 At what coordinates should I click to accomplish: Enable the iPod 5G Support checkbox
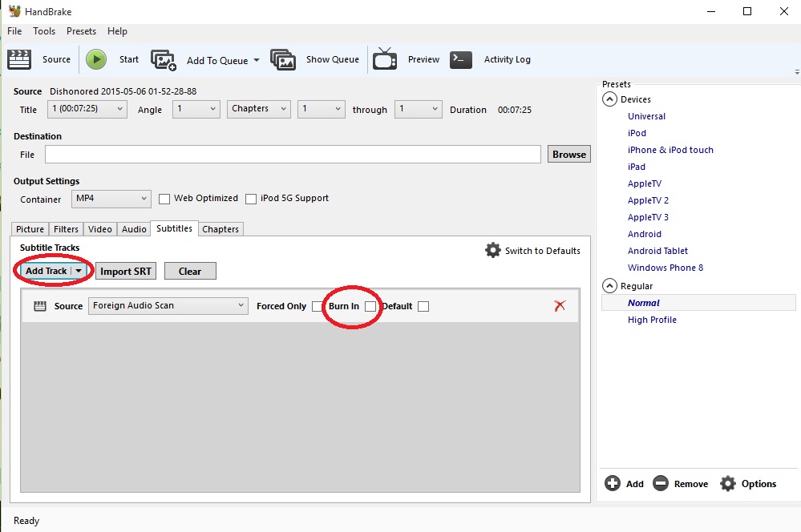click(251, 199)
